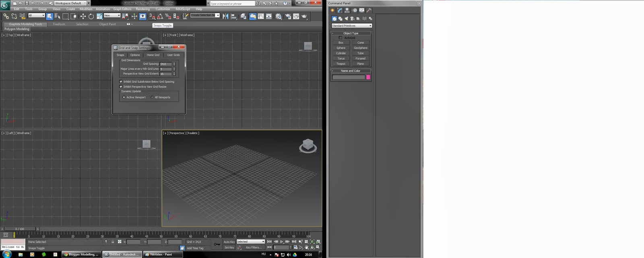Switch to the Freeform ribbon tab
Screen dimensions: 644x258
pos(59,24)
